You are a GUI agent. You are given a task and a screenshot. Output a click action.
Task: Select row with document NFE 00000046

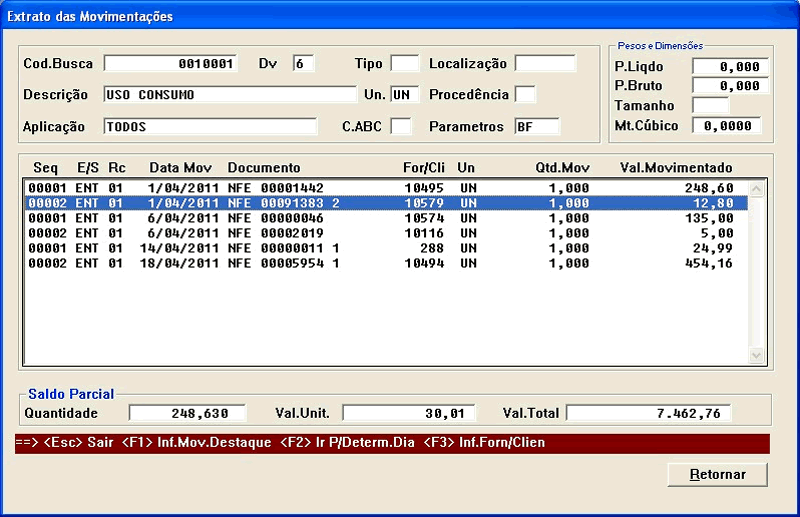[386, 218]
